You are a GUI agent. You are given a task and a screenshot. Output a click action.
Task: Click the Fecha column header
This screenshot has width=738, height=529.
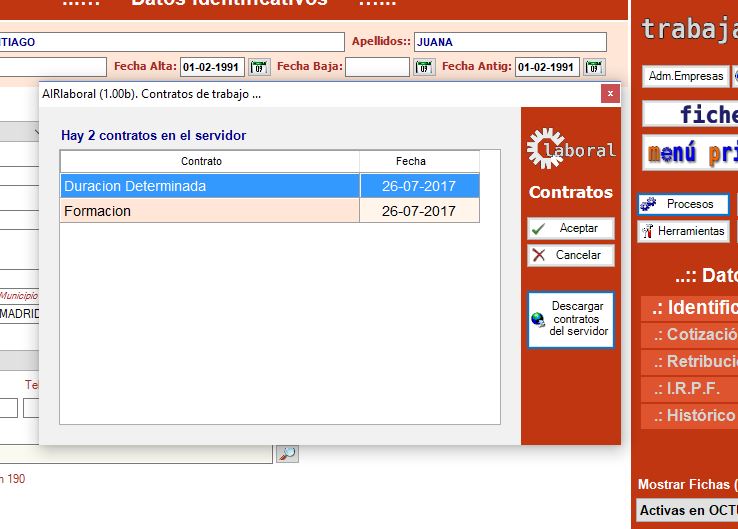click(x=410, y=161)
